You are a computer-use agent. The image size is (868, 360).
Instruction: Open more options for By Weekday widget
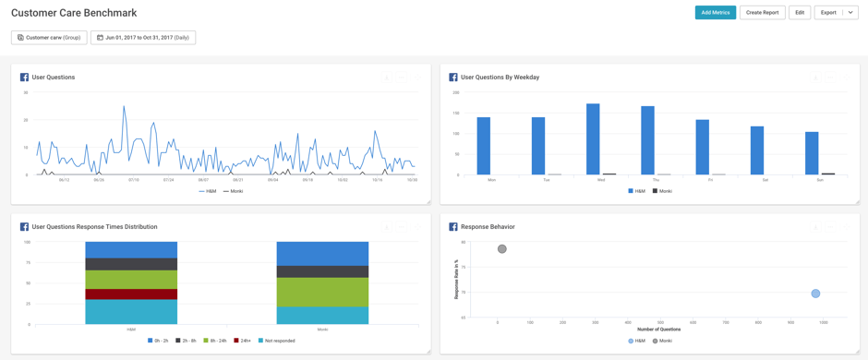[830, 78]
